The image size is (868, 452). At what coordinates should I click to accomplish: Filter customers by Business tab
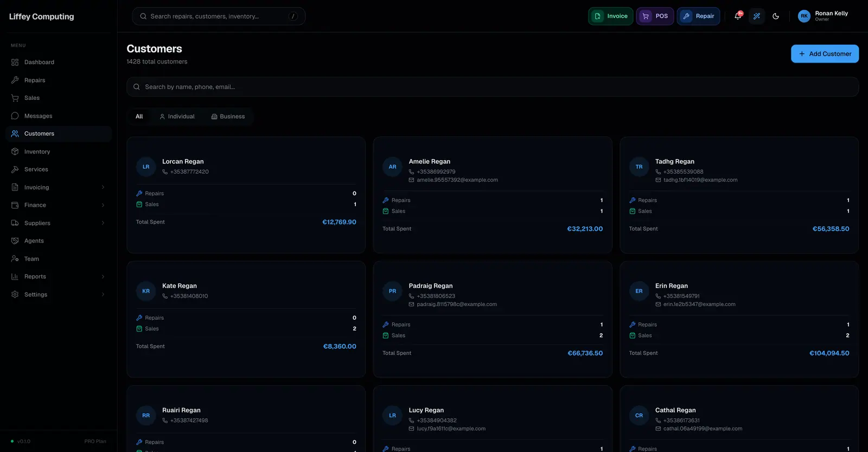tap(228, 117)
